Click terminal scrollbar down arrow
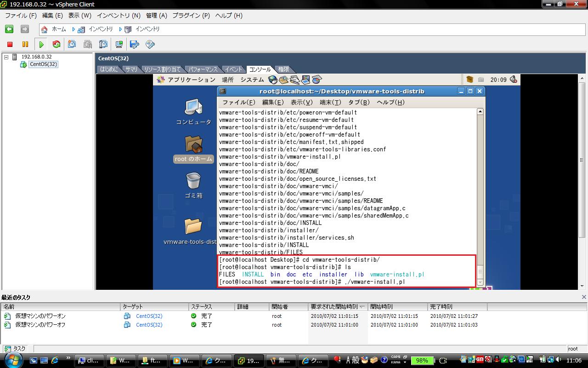 tap(480, 282)
